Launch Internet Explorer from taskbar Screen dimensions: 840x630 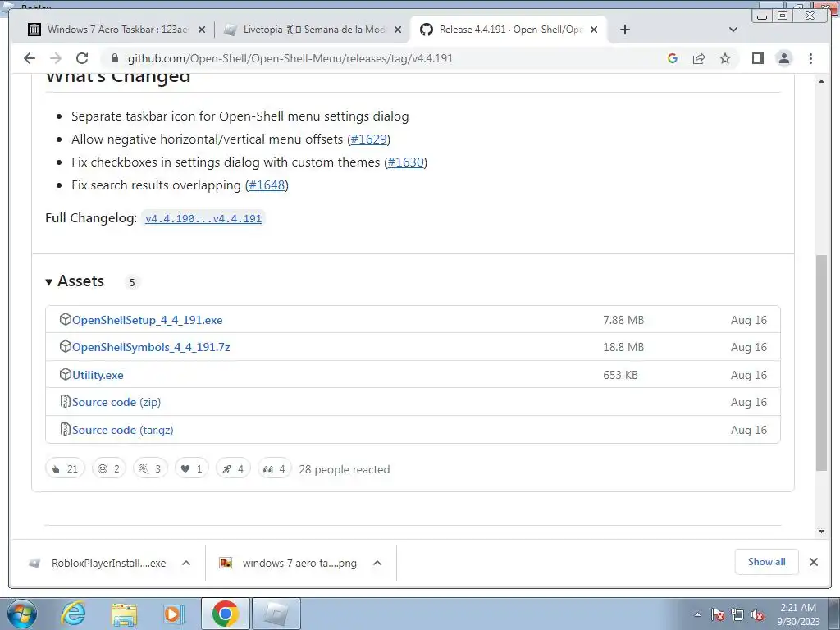point(73,614)
